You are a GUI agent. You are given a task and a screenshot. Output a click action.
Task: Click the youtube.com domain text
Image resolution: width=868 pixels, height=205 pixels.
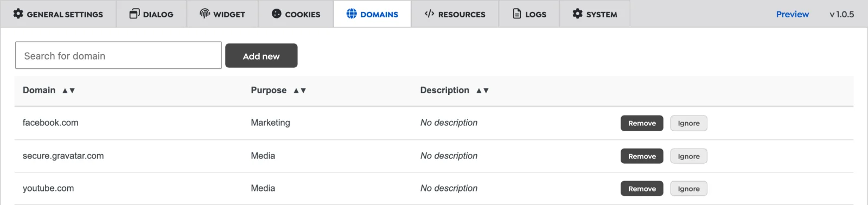(48, 189)
